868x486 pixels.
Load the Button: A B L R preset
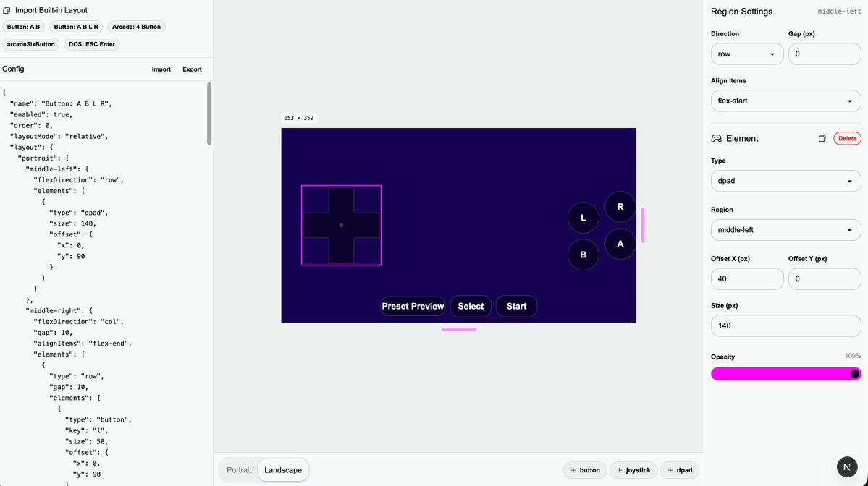pos(76,27)
